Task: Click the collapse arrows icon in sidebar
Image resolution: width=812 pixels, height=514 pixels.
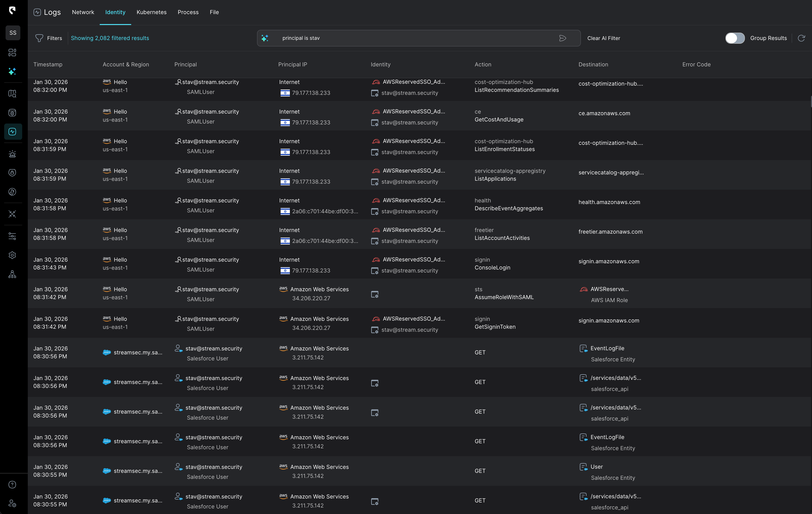Action: 12,214
